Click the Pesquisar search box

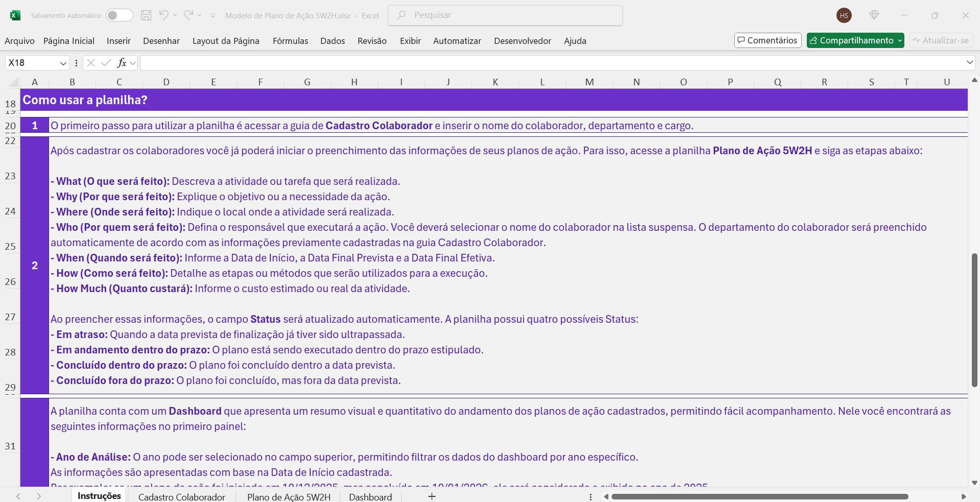[505, 15]
